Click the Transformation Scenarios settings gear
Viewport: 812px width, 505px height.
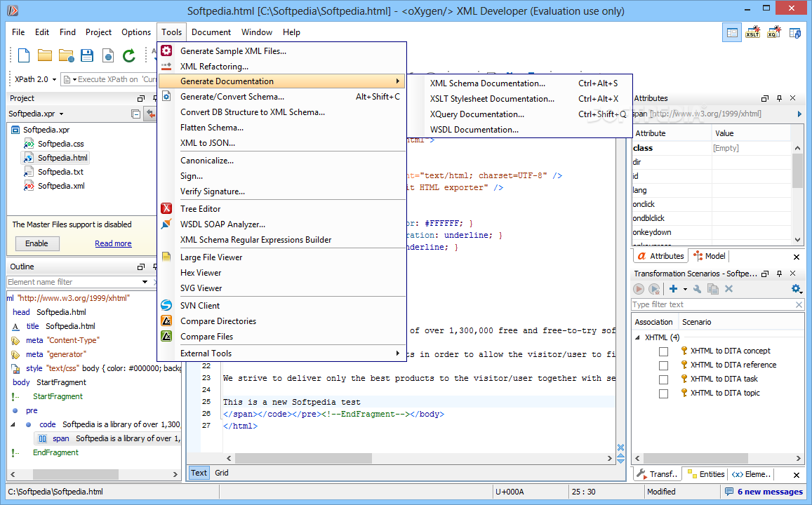[x=796, y=289]
